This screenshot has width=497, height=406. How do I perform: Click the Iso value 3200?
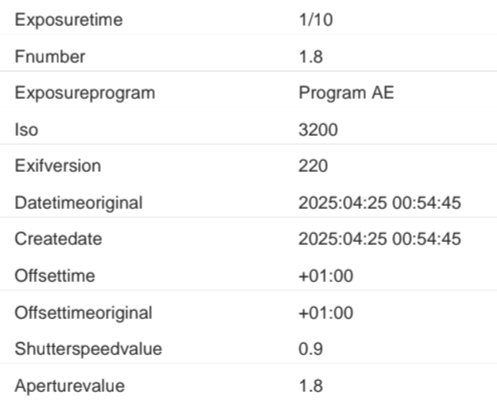(318, 129)
